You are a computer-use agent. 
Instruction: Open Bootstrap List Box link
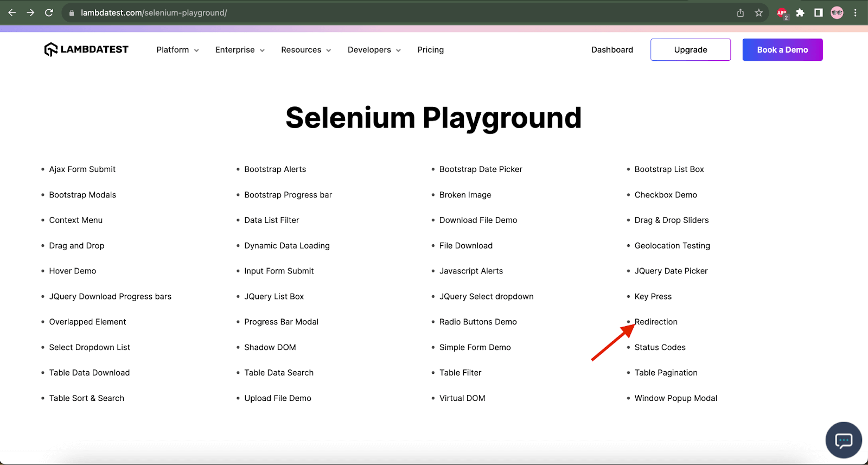[x=669, y=169]
